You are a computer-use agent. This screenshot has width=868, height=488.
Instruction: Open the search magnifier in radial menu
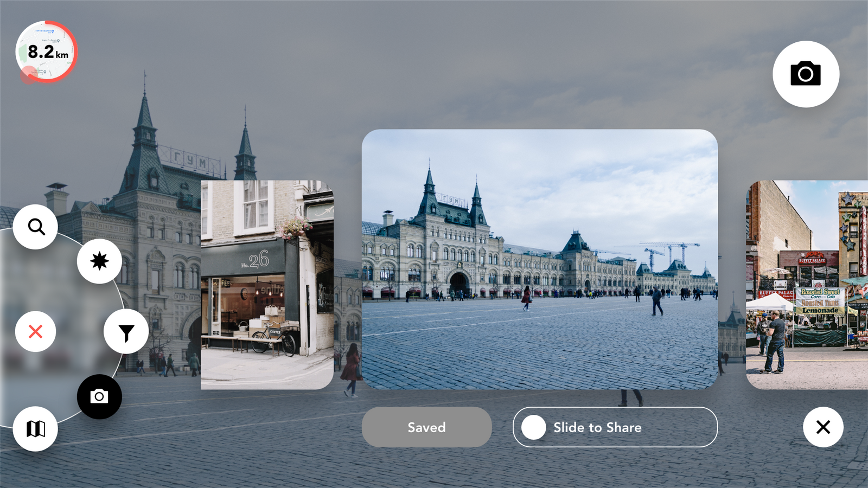point(36,227)
